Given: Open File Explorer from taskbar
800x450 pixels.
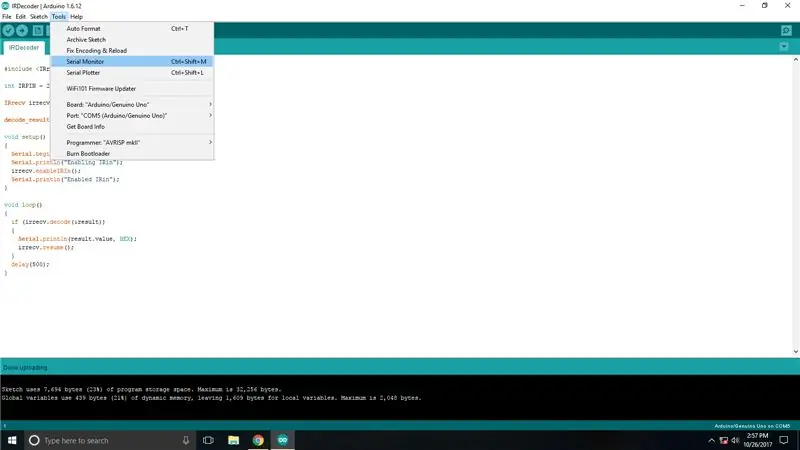Looking at the screenshot, I should click(233, 440).
